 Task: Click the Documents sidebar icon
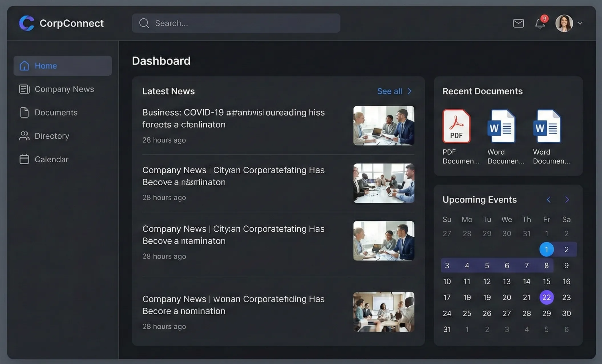coord(25,112)
